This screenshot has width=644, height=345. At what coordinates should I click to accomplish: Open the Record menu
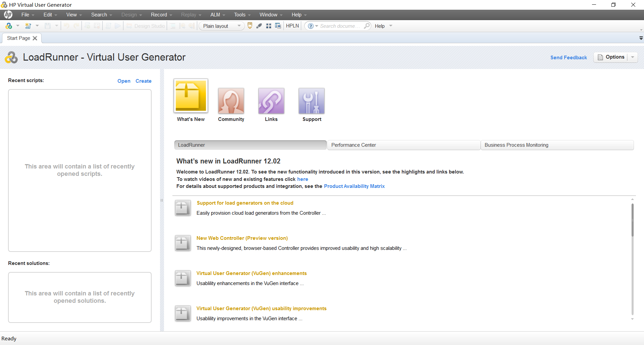[x=161, y=15]
